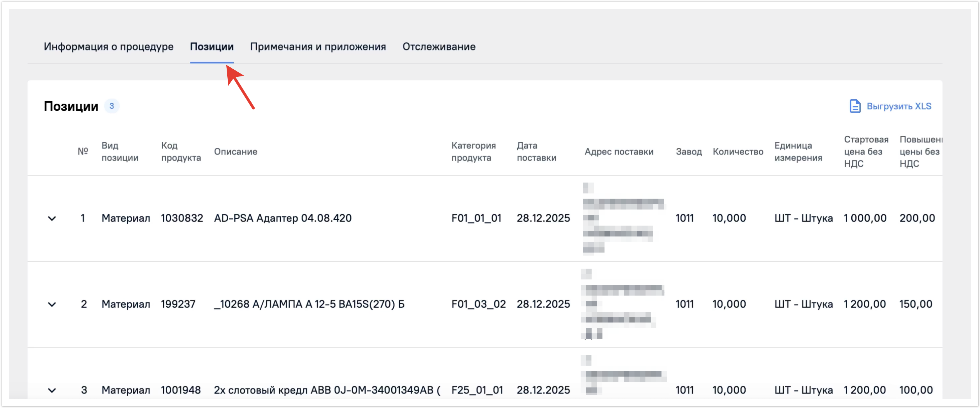Select the Позиции tab

pos(211,46)
